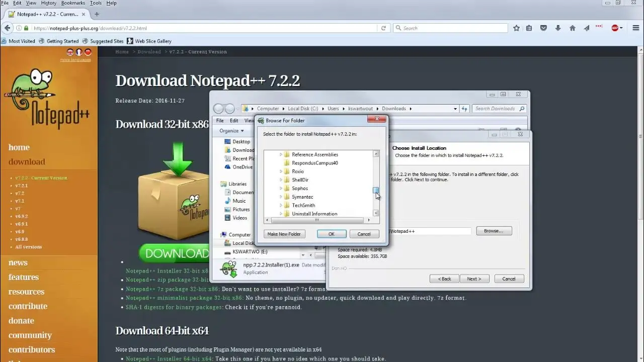Click the Search Downloads field in Explorer

coord(500,109)
